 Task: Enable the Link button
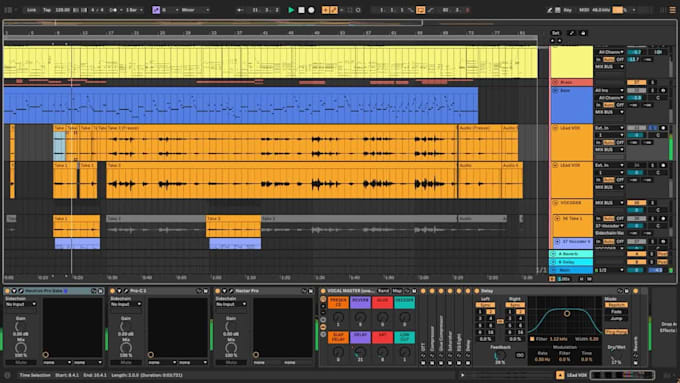coord(32,10)
